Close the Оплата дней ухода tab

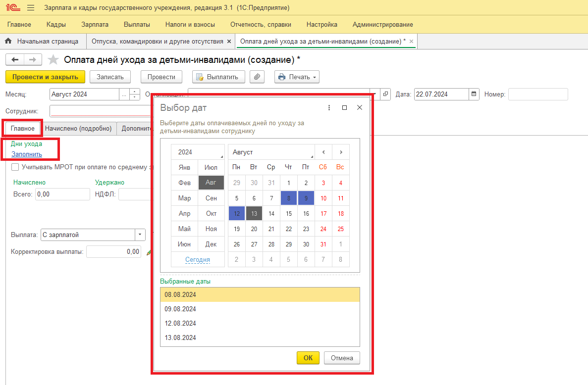pos(411,41)
